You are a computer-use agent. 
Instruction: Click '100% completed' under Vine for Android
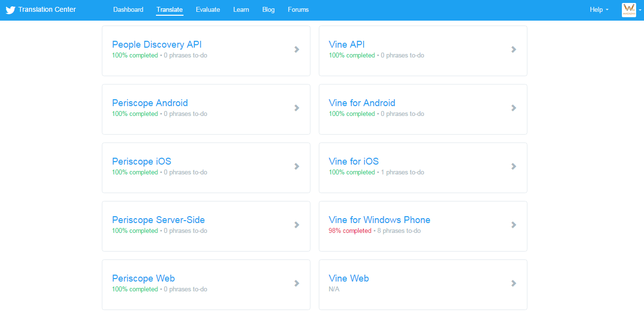click(x=352, y=114)
